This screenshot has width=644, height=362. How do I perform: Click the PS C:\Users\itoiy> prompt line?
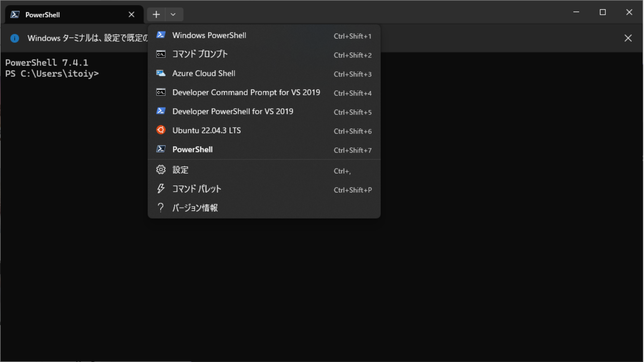pos(52,74)
